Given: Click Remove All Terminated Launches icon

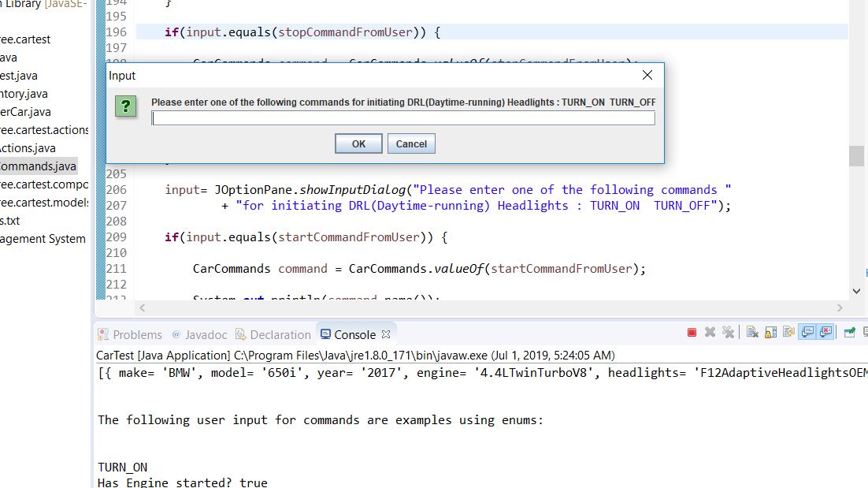Looking at the screenshot, I should pyautogui.click(x=729, y=333).
